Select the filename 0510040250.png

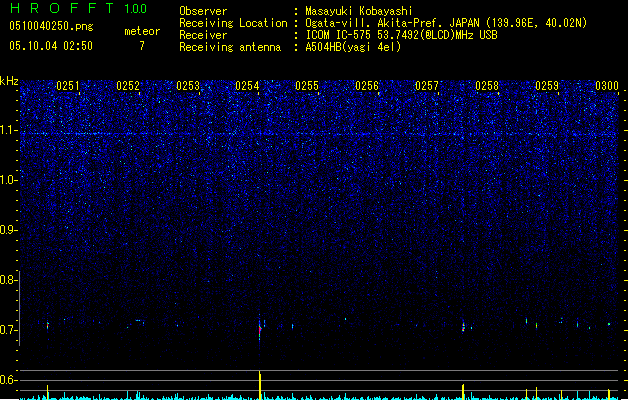(51, 27)
